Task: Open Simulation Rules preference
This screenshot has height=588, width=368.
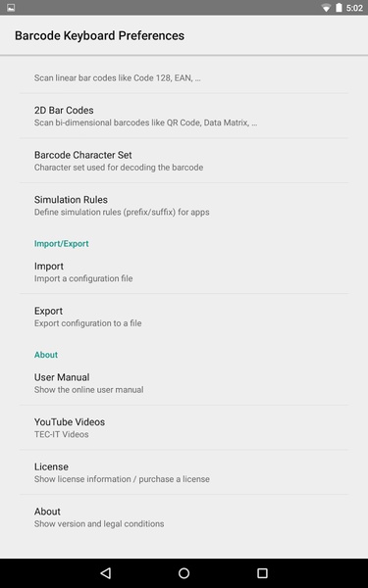Action: 184,205
